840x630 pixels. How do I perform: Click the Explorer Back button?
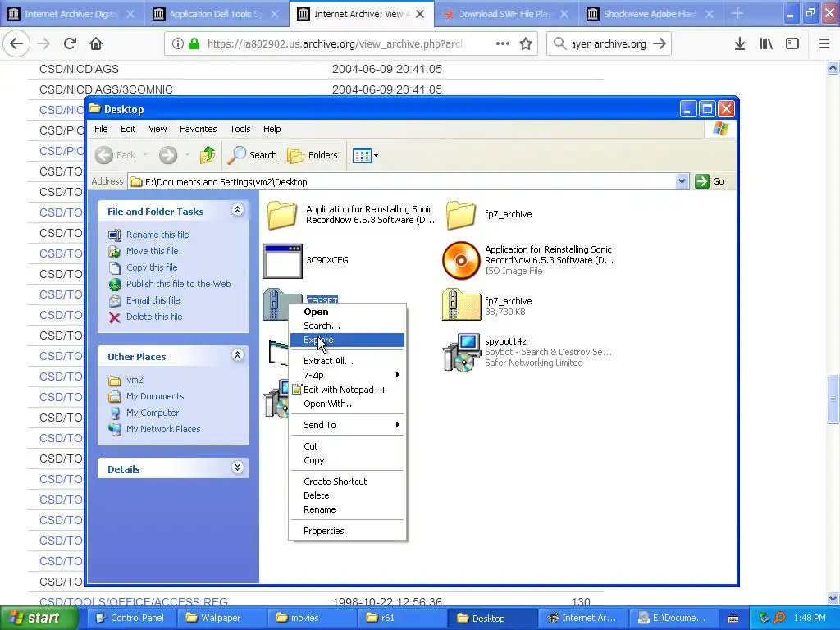click(x=116, y=155)
